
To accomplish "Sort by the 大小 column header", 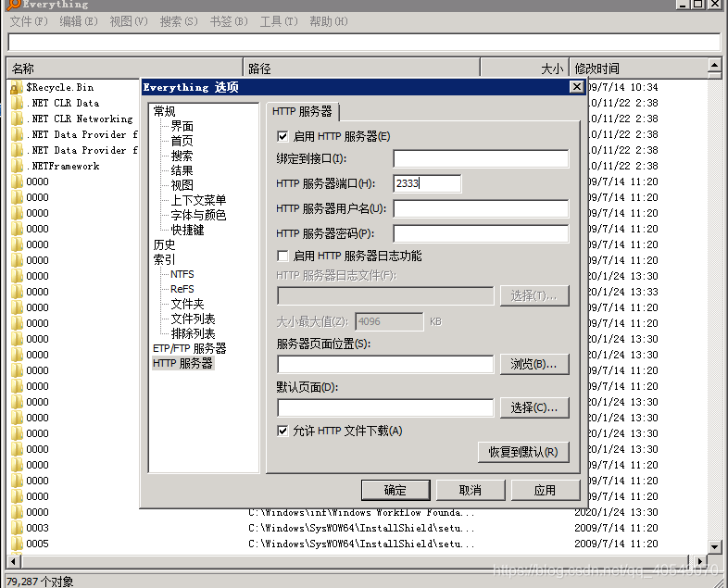I will click(x=524, y=69).
